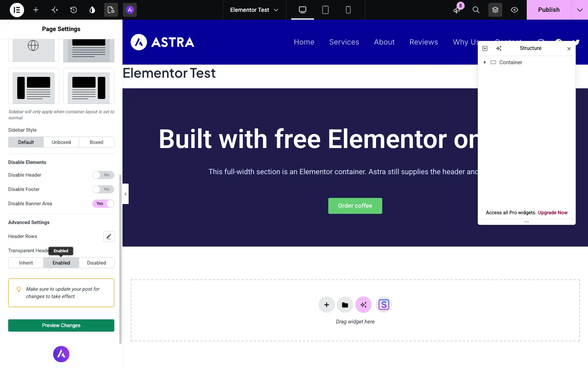Set Sidebar Style to Default
Image resolution: width=588 pixels, height=368 pixels.
tap(26, 142)
